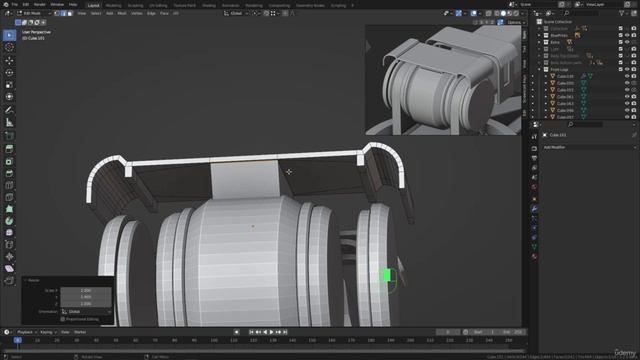Open the Keying menu in timeline
Viewport: 640px width, 360px height.
click(x=48, y=332)
